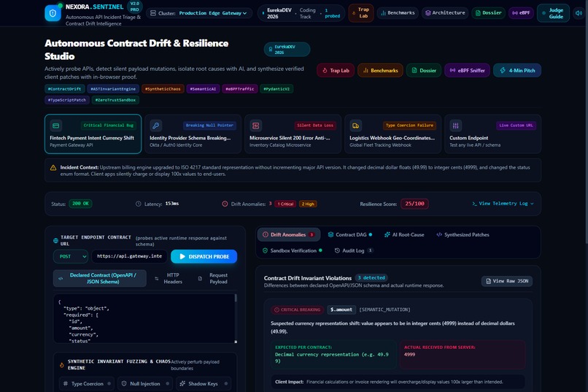588x392 pixels.
Task: Click the Latency clock icon
Action: [x=139, y=204]
